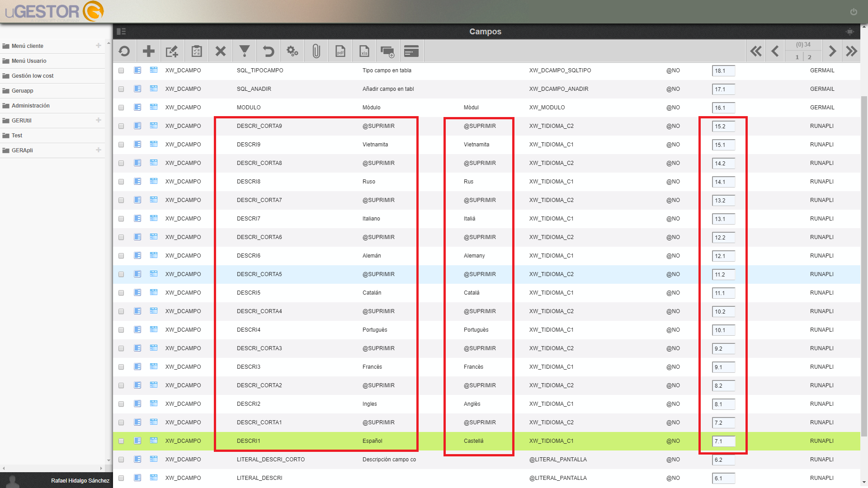Go to the next page
The image size is (868, 488).
click(x=832, y=51)
